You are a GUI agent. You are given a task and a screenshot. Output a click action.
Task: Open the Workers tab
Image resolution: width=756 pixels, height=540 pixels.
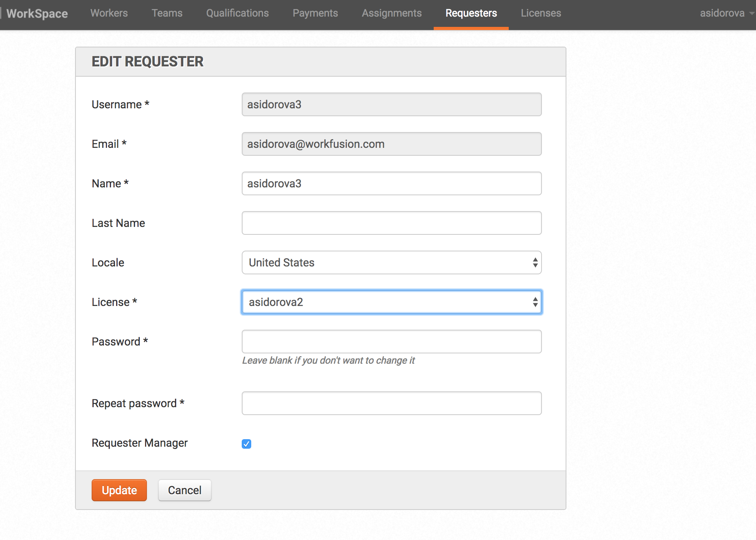point(109,13)
